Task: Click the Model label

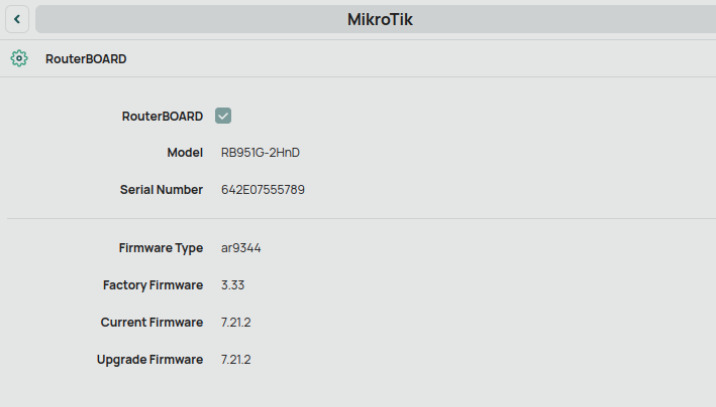Action: [x=185, y=153]
